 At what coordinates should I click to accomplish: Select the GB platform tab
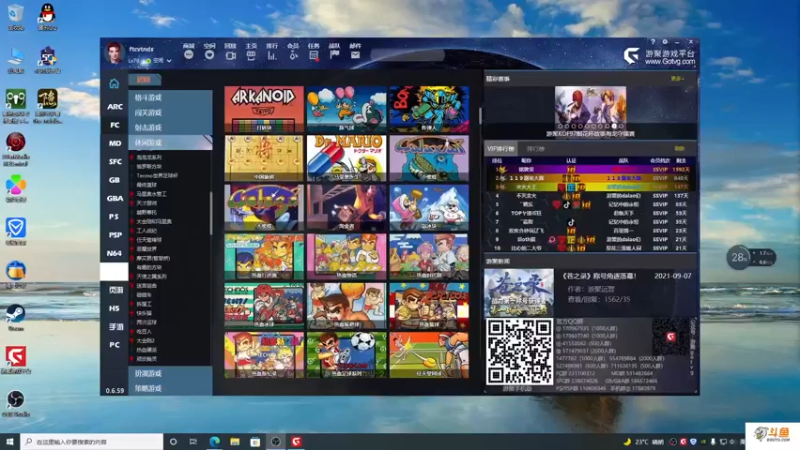pyautogui.click(x=115, y=180)
